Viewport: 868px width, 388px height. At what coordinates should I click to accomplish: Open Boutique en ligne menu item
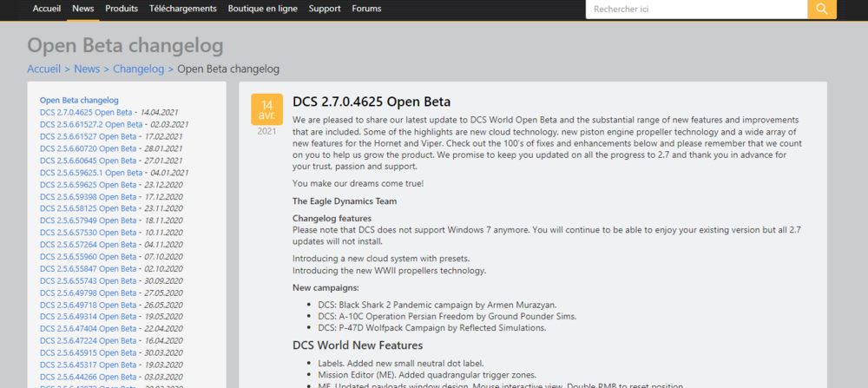tap(263, 9)
